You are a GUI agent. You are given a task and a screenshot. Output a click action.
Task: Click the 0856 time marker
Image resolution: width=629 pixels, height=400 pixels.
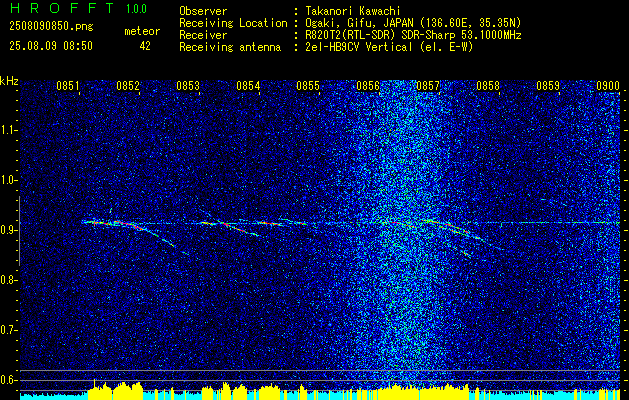coord(368,86)
